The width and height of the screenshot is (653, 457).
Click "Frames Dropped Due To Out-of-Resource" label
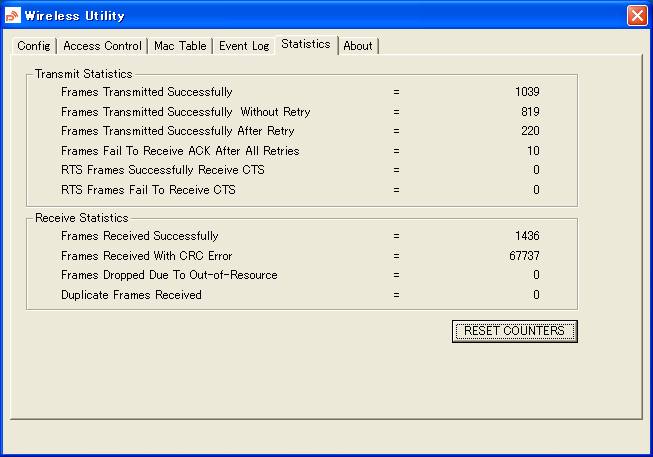click(x=169, y=275)
